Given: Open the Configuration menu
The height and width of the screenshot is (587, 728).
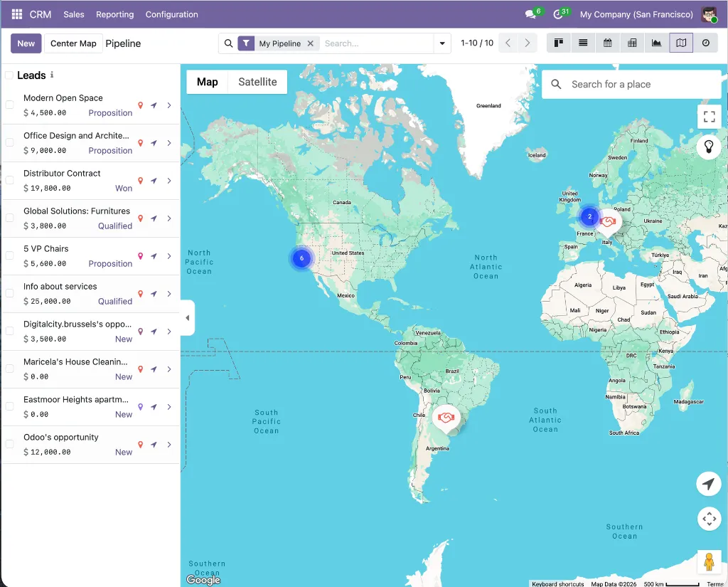Looking at the screenshot, I should click(x=172, y=14).
